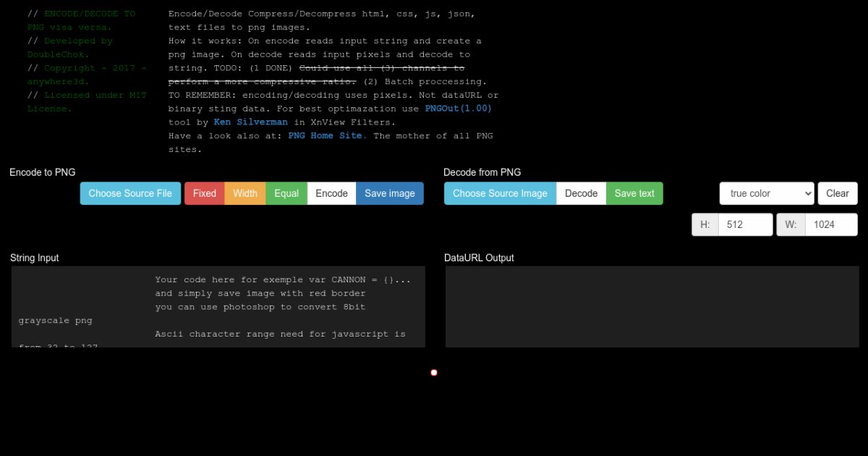Select the red Fixed button
The width and height of the screenshot is (868, 456).
204,193
